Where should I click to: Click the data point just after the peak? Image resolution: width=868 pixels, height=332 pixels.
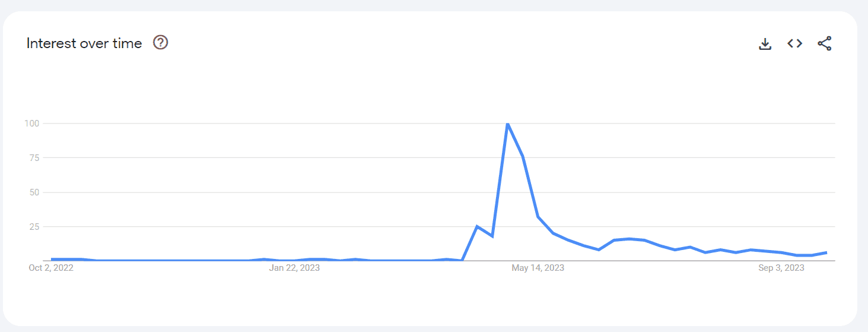tap(523, 156)
